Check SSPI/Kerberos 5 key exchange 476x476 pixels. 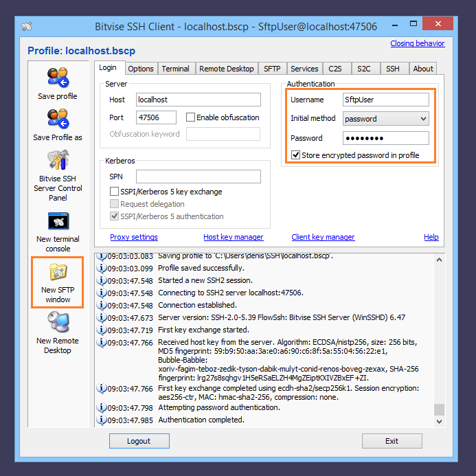pos(114,192)
